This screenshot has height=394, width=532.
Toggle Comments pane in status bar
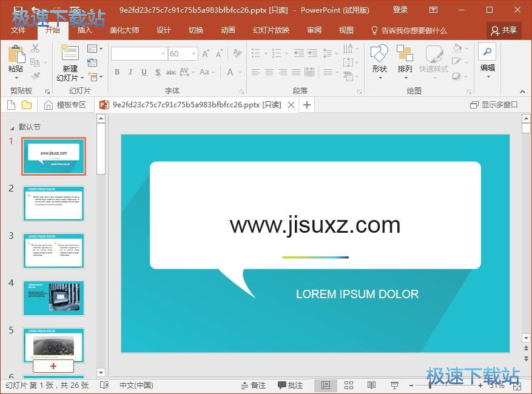[290, 385]
